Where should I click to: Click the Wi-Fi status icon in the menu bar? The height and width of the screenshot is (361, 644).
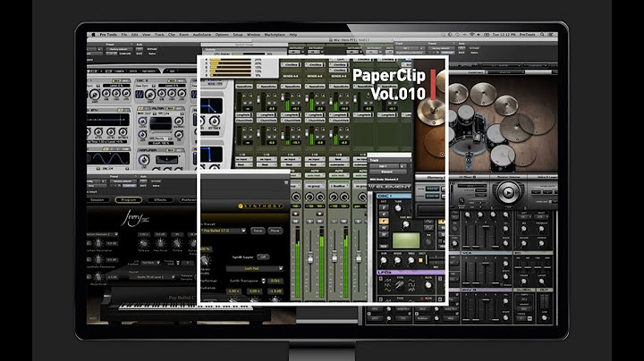(472, 35)
